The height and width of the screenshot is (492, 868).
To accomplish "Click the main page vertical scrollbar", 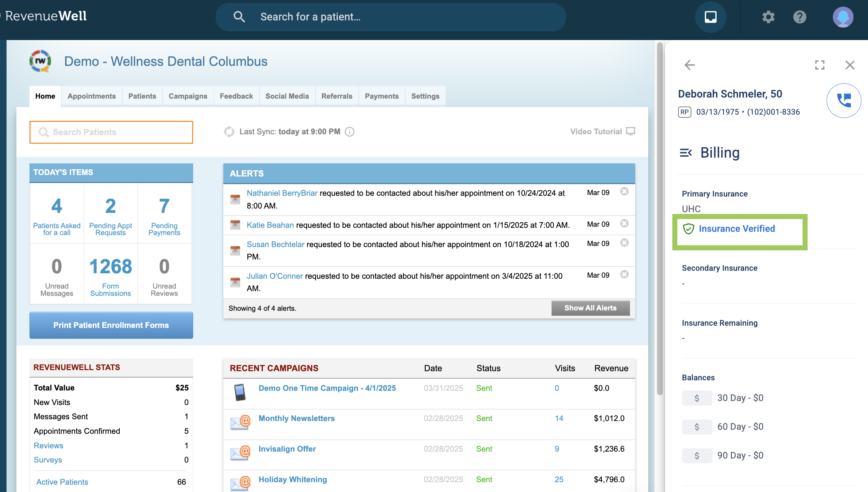I will (660, 218).
